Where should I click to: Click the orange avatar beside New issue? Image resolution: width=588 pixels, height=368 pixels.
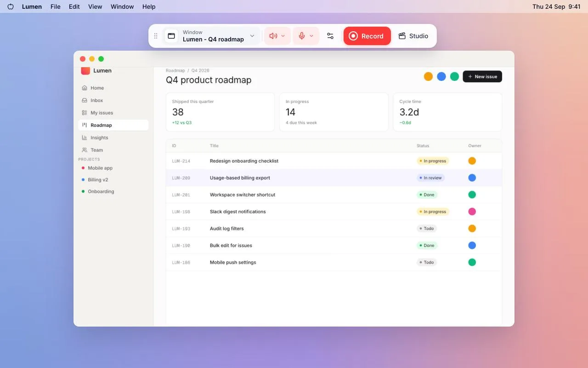[428, 76]
